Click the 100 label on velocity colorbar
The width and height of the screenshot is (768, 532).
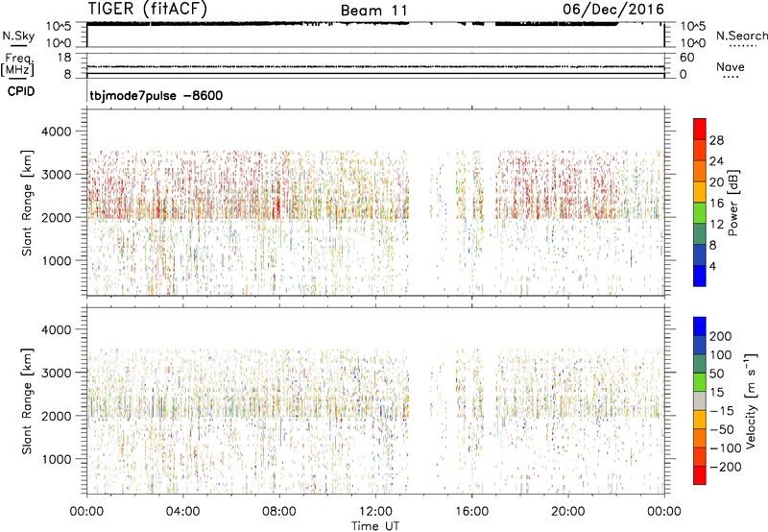click(x=721, y=355)
